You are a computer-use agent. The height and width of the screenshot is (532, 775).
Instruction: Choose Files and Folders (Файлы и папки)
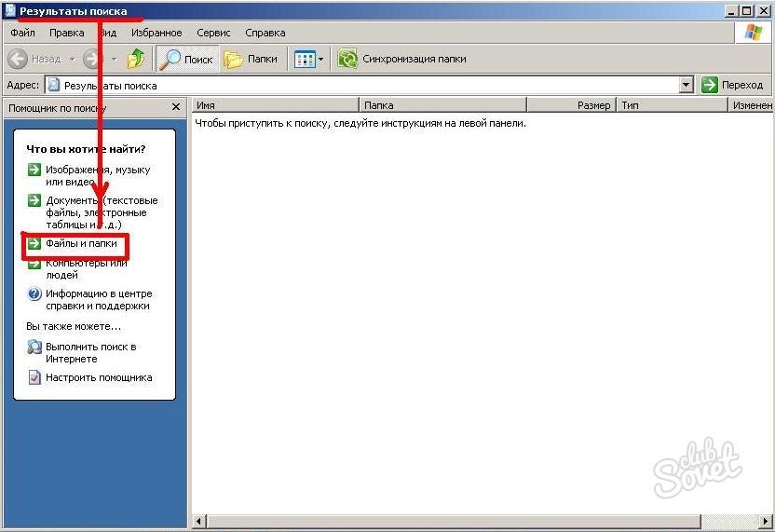(x=81, y=244)
